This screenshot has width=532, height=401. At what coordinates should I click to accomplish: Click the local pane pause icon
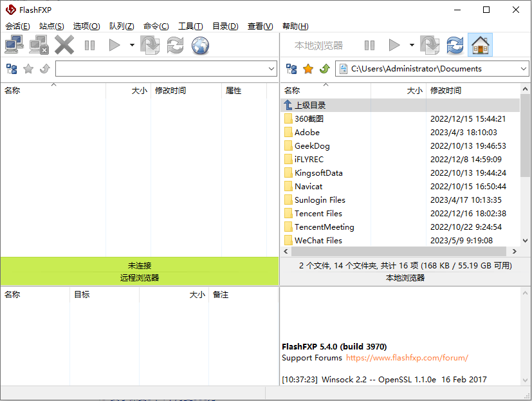click(x=369, y=45)
